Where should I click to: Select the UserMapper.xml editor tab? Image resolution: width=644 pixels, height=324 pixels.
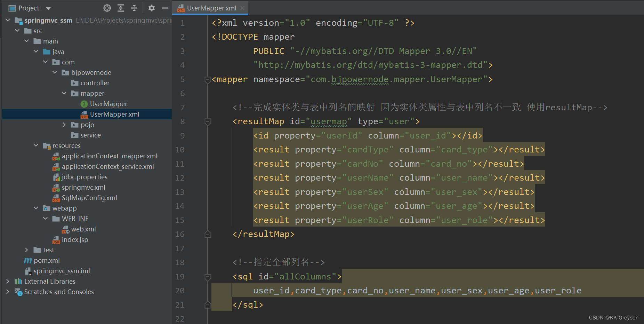pos(211,8)
